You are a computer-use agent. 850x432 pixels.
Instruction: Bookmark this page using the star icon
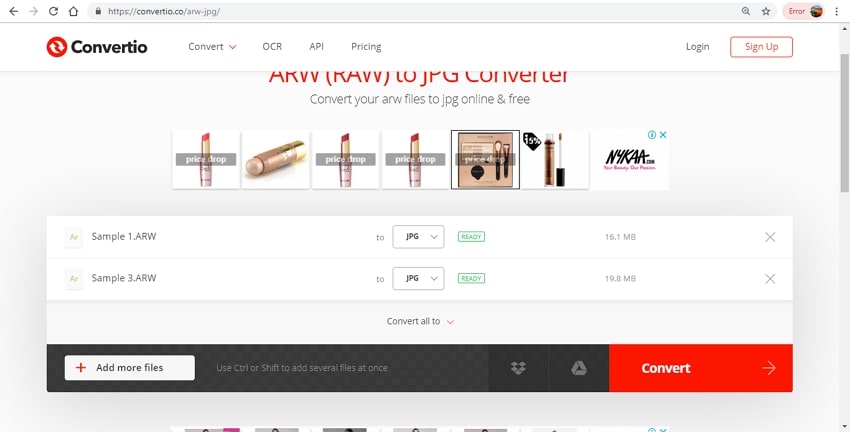click(766, 11)
